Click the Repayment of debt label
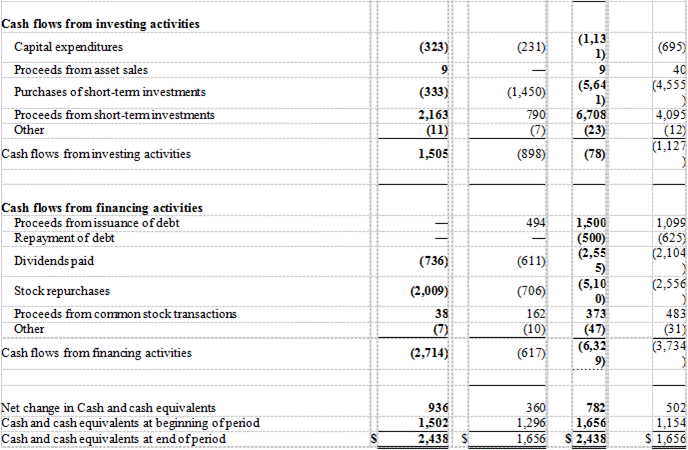Screen dimensions: 688x450 (x=64, y=237)
